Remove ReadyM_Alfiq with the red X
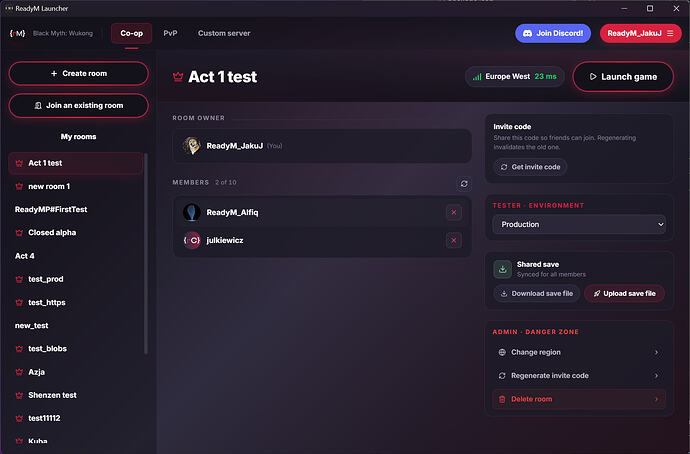690x454 pixels. click(454, 212)
